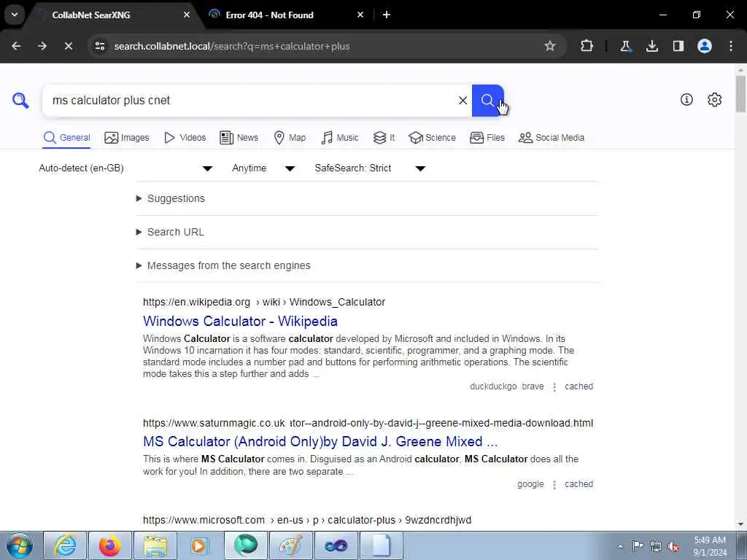The image size is (747, 560).
Task: Open the network tray icon
Action: click(x=656, y=546)
